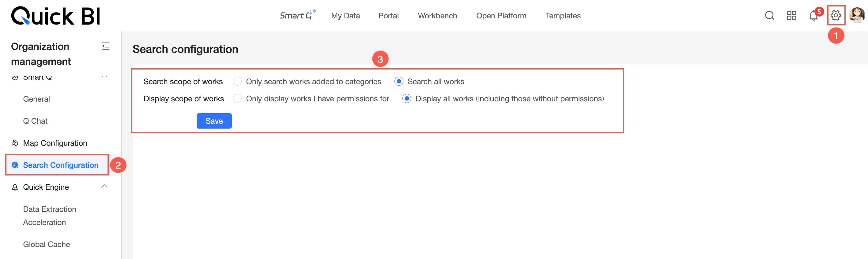Screen dimensions: 868x259
Task: Click the Search configuration page heading
Action: click(x=185, y=49)
